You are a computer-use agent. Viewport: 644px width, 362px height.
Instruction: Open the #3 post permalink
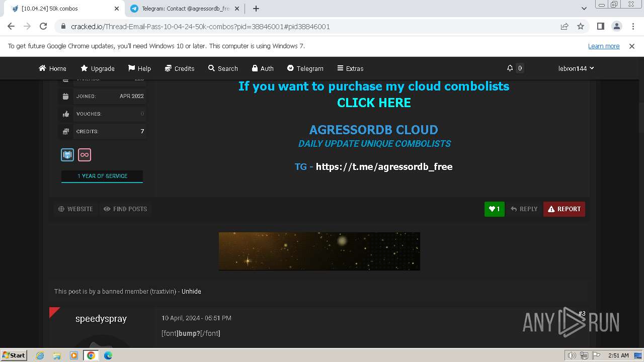pos(582,314)
